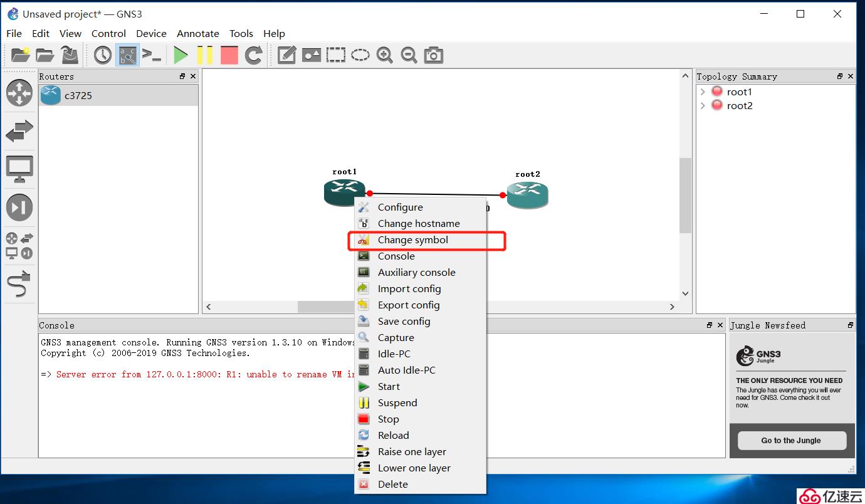Click the Save project toolbar icon

[x=70, y=55]
